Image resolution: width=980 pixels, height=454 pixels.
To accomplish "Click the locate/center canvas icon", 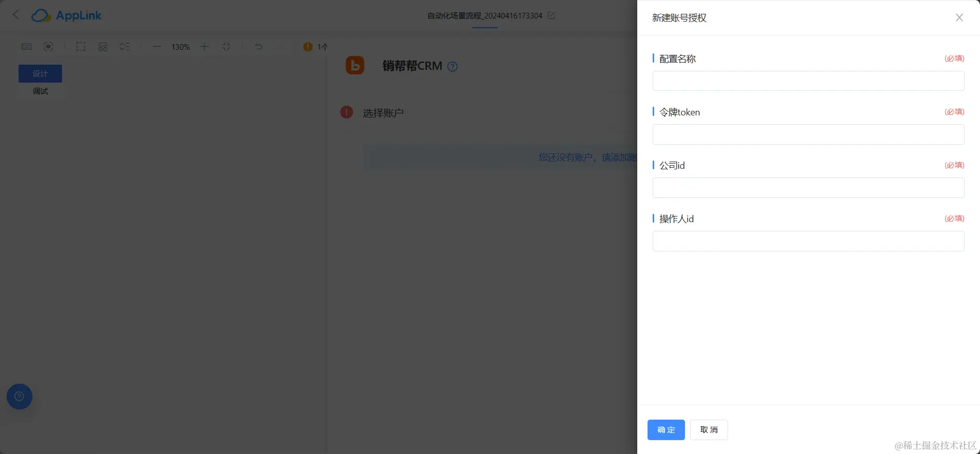I will click(x=48, y=47).
